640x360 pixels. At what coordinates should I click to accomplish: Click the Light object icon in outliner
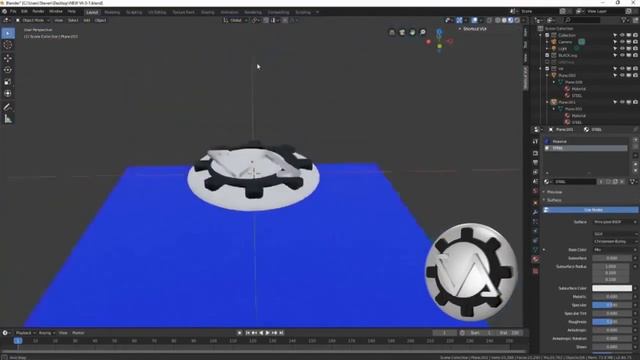(554, 49)
